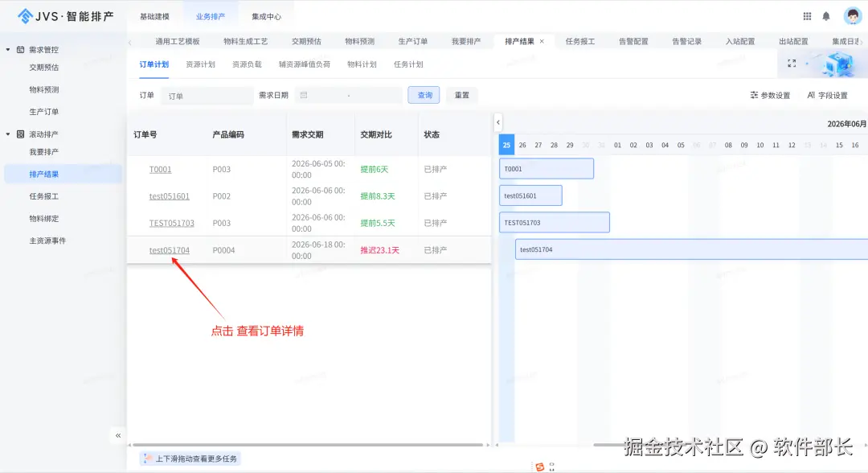Screen dimensions: 868x473
Task: Click sidebar item 物料绑定
Action: 44,219
